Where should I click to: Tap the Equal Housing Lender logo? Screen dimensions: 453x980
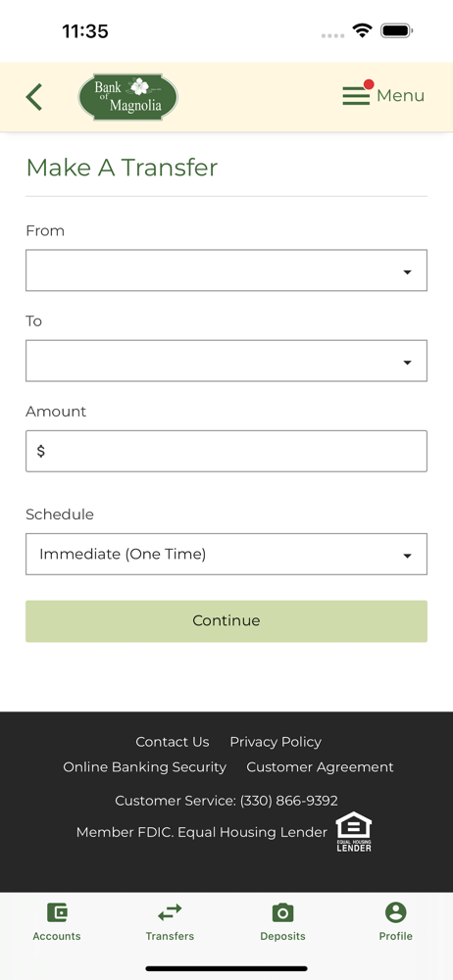click(354, 832)
